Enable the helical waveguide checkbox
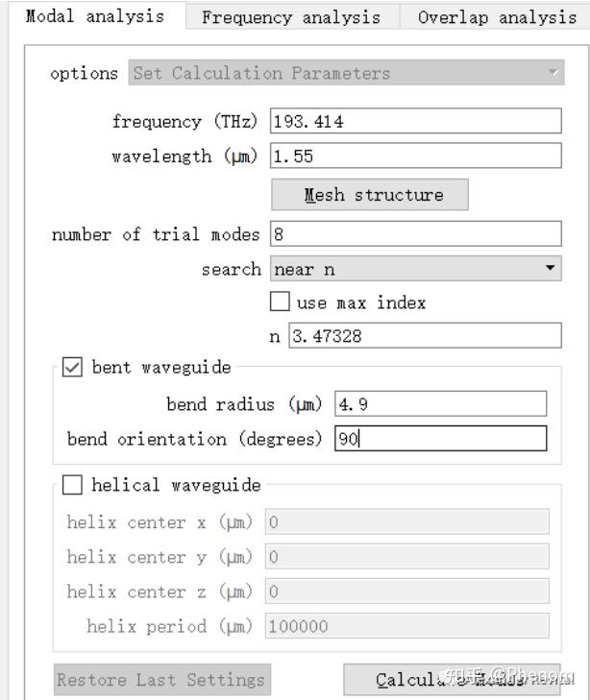This screenshot has height=700, width=590. point(72,485)
